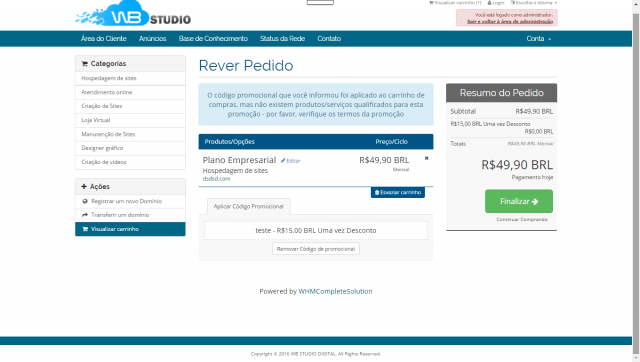Click the Preço/Ciclo column header
This screenshot has height=362, width=640.
pos(391,142)
